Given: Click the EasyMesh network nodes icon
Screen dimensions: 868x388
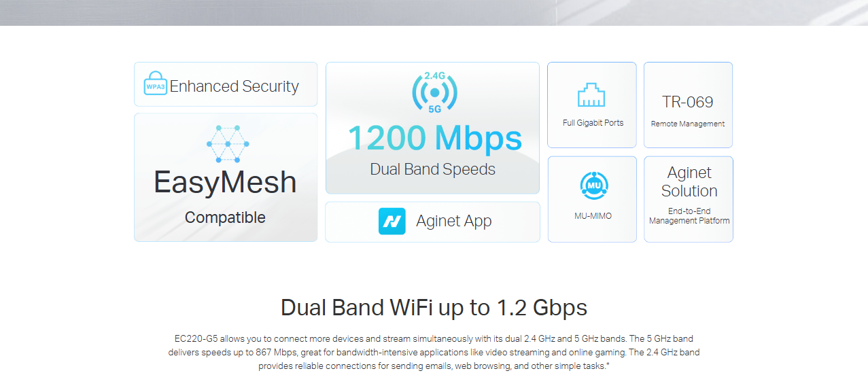Looking at the screenshot, I should (227, 143).
